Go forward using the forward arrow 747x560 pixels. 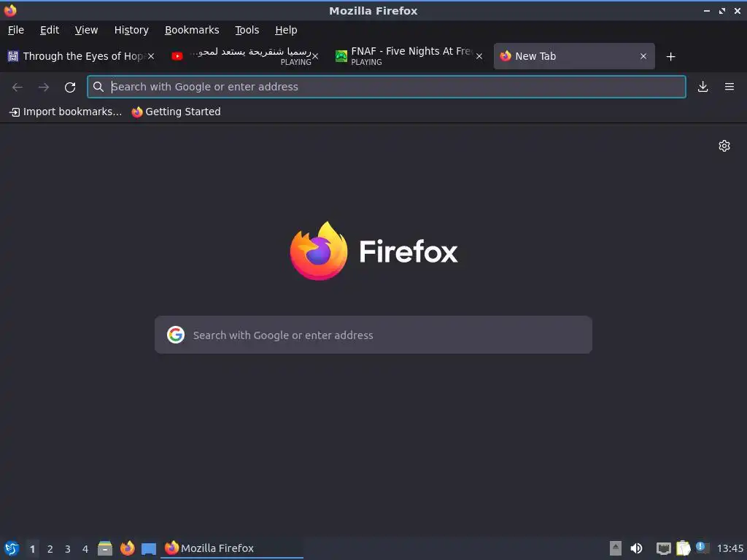click(x=44, y=87)
